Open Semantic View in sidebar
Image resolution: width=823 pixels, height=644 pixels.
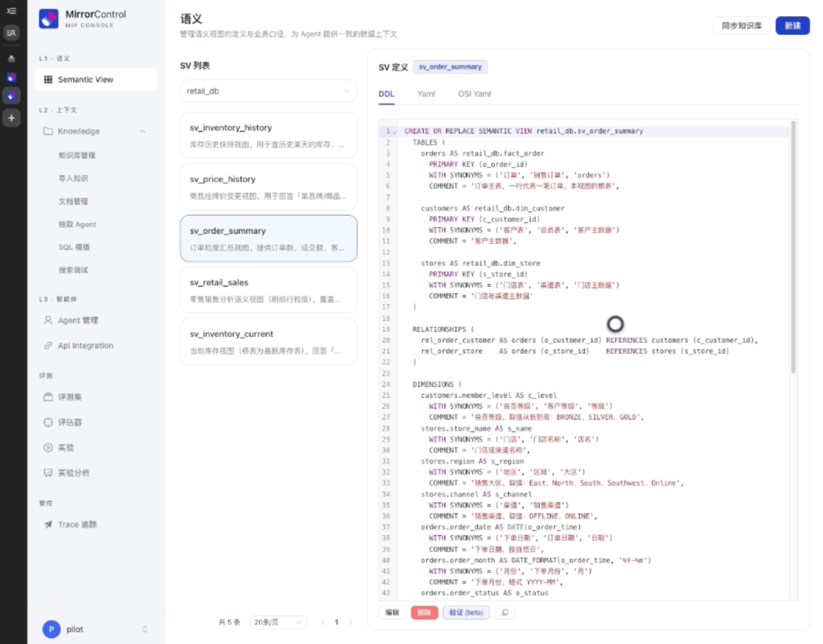[96, 80]
